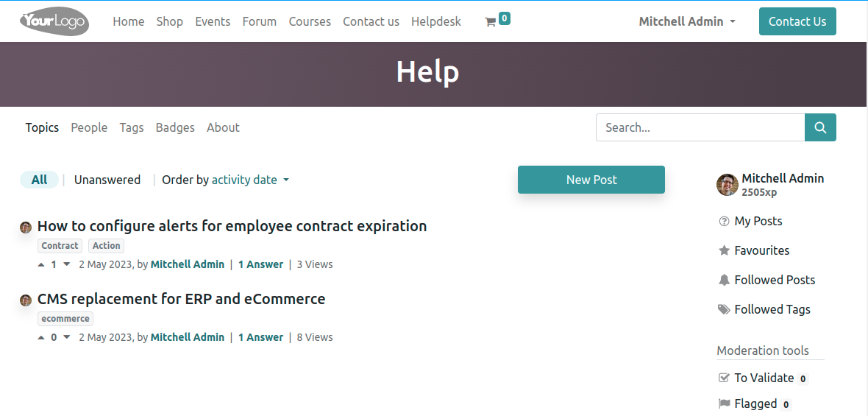Image resolution: width=868 pixels, height=416 pixels.
Task: Open Mitchell Admin link on CMS post
Action: tap(188, 337)
